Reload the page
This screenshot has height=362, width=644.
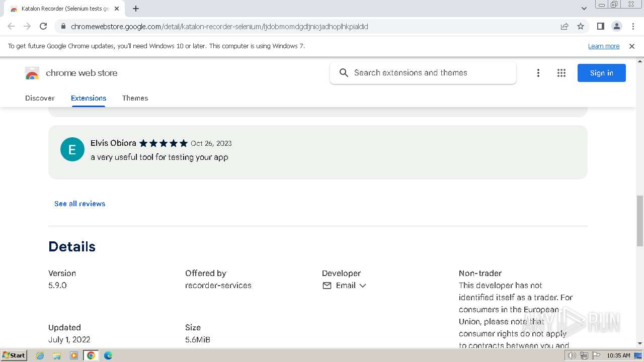coord(43,26)
